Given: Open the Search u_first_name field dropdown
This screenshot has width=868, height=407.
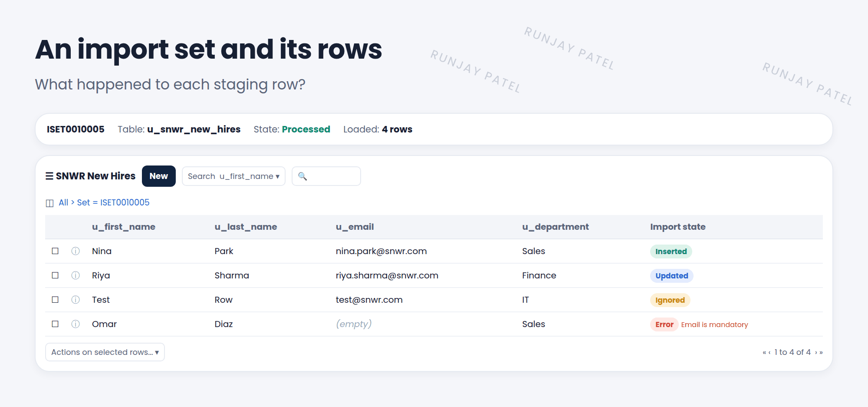Looking at the screenshot, I should pos(233,176).
